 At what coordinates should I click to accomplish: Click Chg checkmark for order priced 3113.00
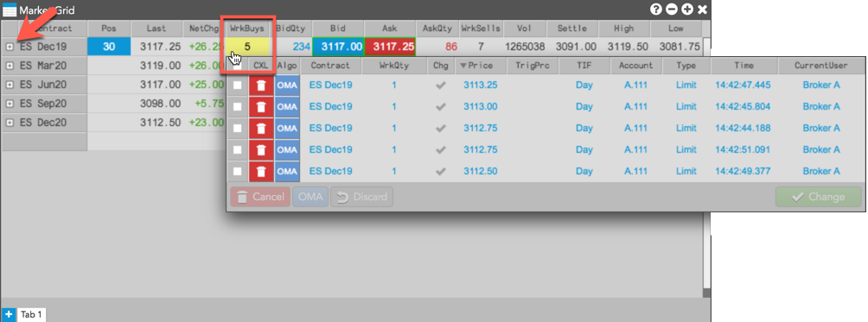coord(441,107)
